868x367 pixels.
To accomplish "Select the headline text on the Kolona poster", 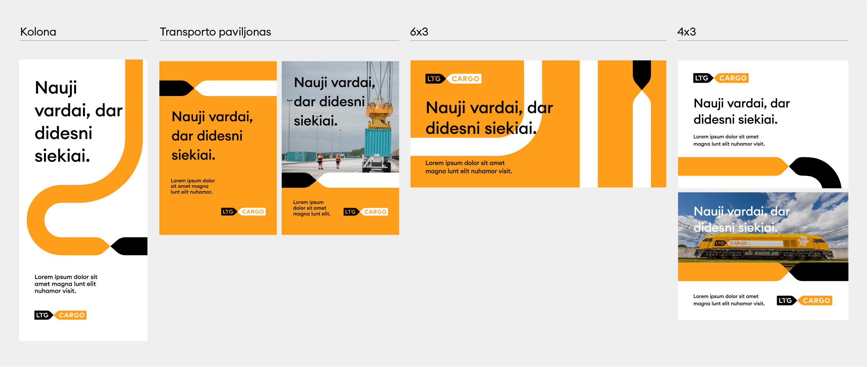I will tap(78, 121).
